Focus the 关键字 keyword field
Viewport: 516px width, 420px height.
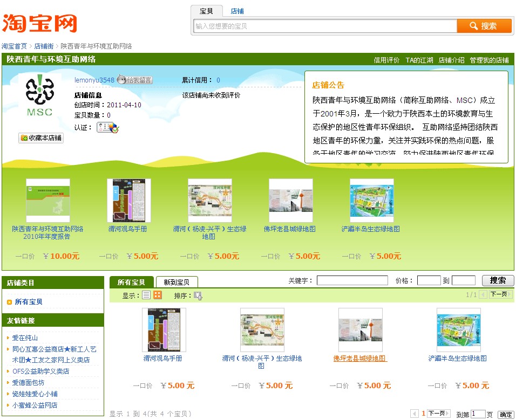click(352, 280)
